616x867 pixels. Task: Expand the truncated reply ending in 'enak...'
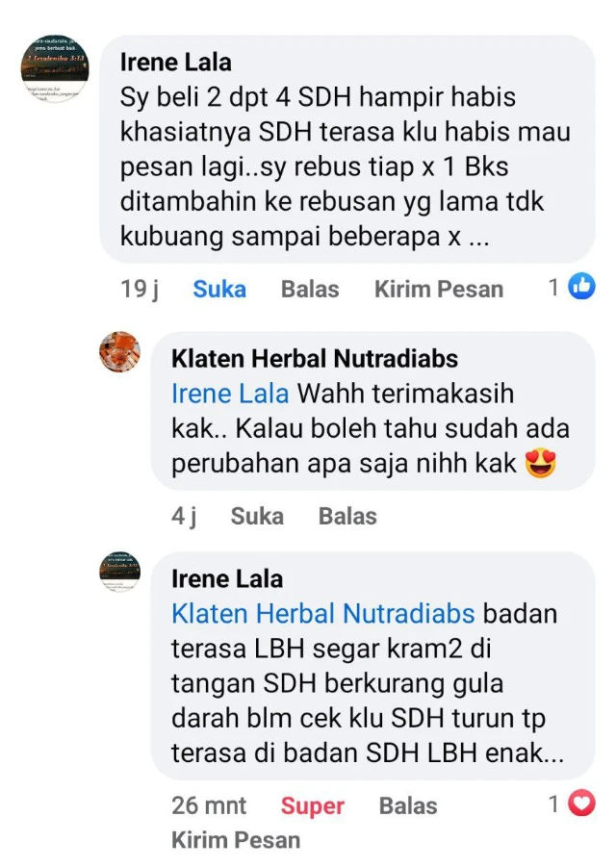point(553,753)
